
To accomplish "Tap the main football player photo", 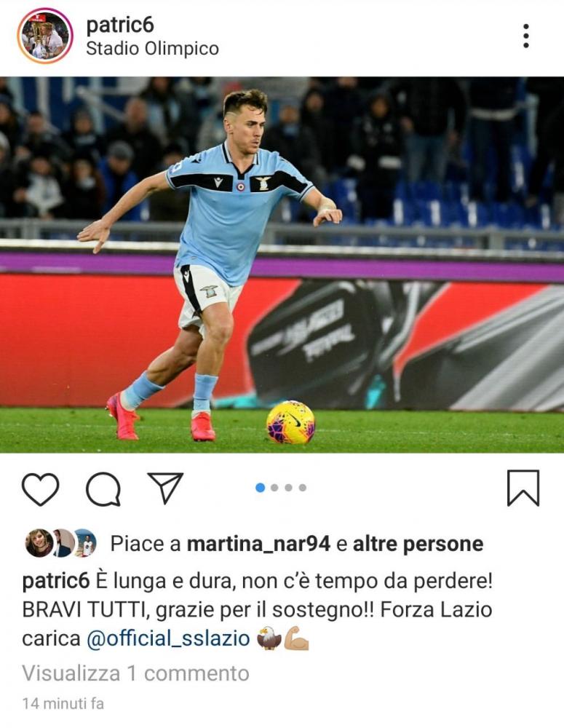I will click(x=282, y=265).
